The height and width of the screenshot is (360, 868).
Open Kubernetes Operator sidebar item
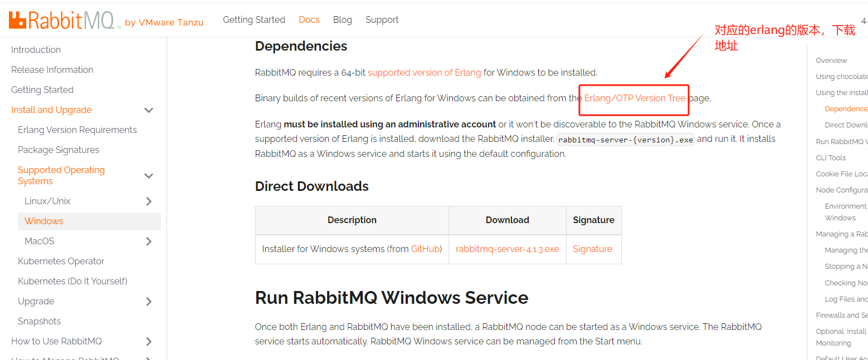pos(61,262)
